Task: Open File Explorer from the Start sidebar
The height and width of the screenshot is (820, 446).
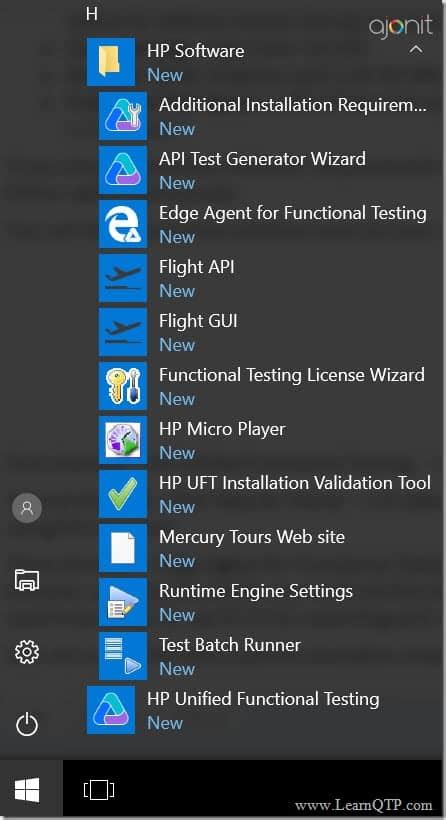Action: (27, 580)
